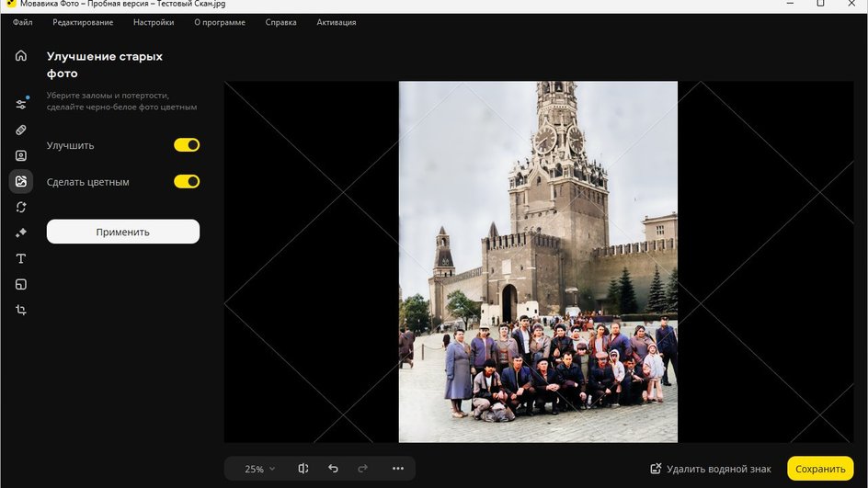Open the Настройки menu
Viewport: 868px width, 488px height.
coord(154,22)
